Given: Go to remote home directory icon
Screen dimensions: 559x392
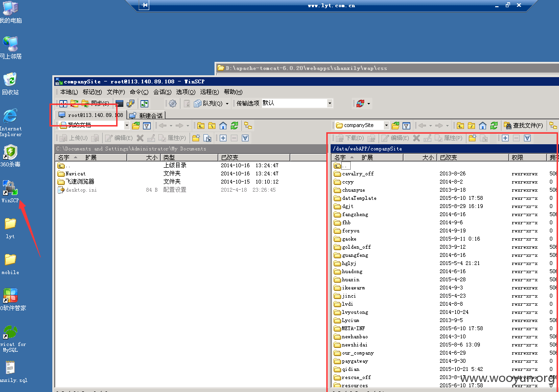Looking at the screenshot, I should coord(483,126).
